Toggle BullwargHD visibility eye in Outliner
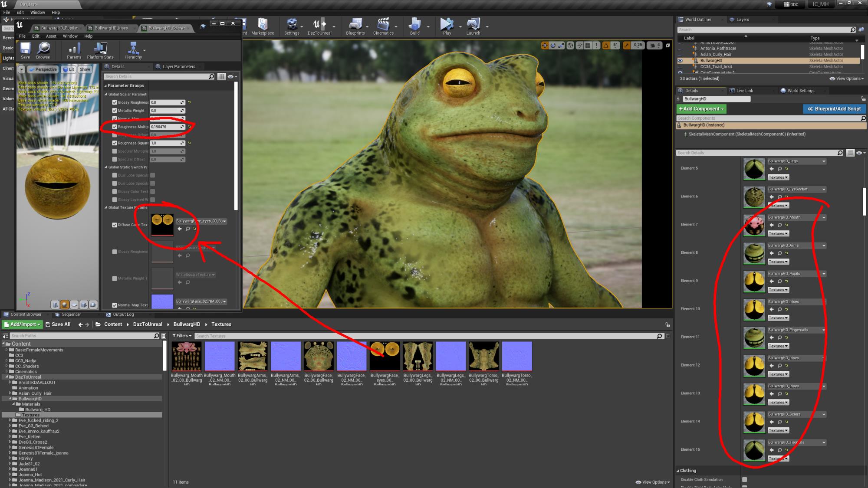868x488 pixels. point(680,61)
